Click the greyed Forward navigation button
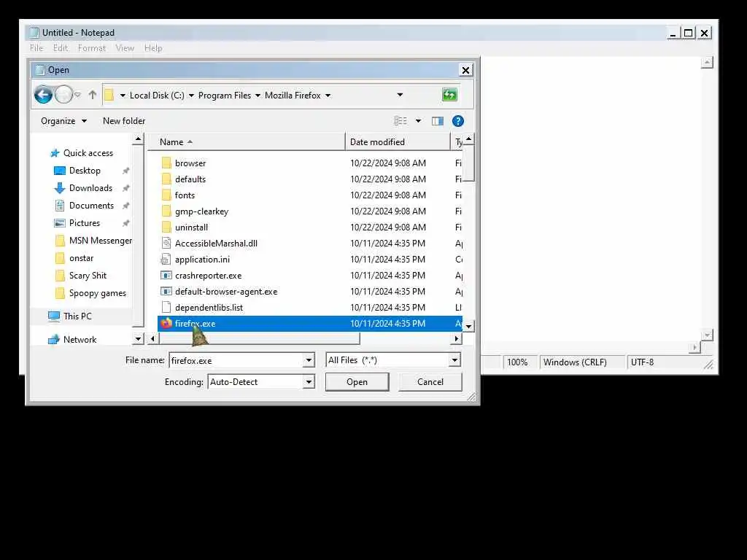Viewport: 747px width, 560px height. pyautogui.click(x=63, y=95)
